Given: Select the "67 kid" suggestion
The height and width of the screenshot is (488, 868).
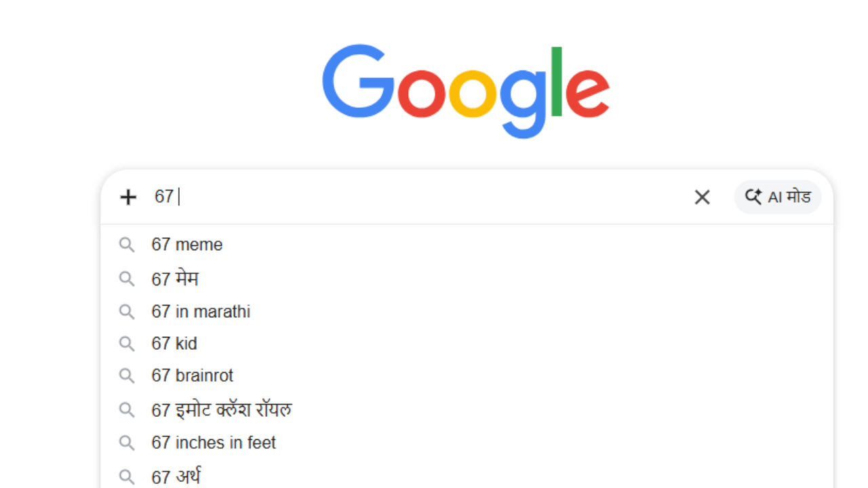Looking at the screenshot, I should [174, 344].
